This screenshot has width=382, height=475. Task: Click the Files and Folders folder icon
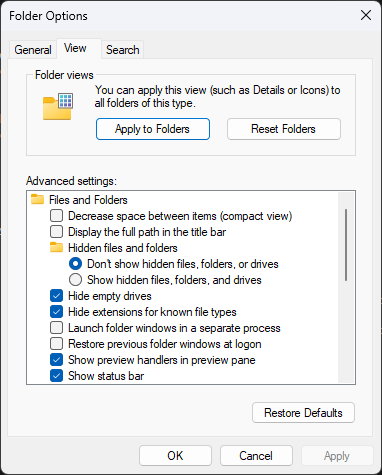pyautogui.click(x=37, y=200)
